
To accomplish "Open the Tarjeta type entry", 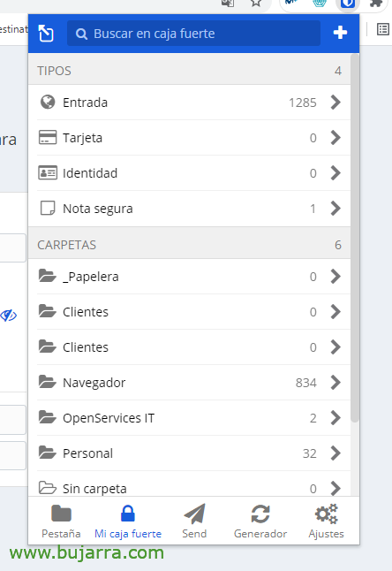I will 190,138.
